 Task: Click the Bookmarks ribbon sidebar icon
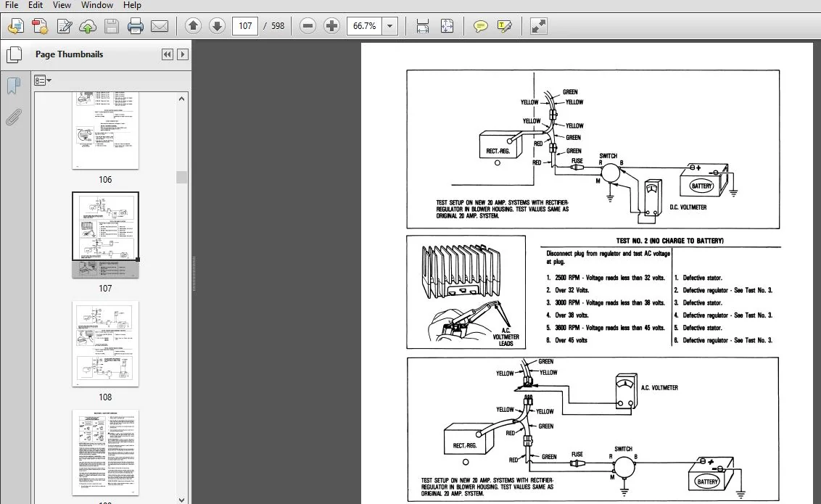[14, 86]
